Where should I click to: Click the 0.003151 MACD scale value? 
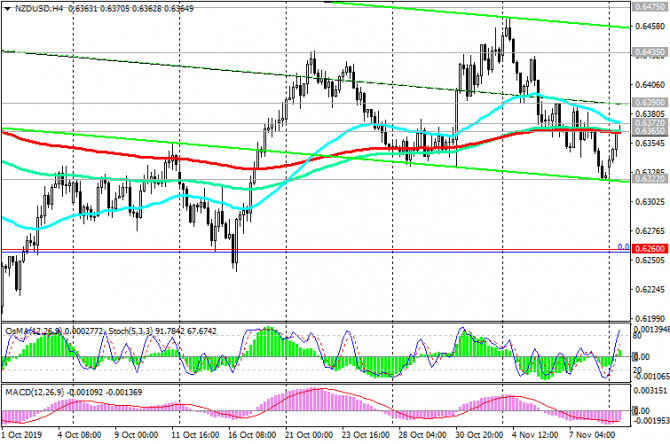click(650, 391)
